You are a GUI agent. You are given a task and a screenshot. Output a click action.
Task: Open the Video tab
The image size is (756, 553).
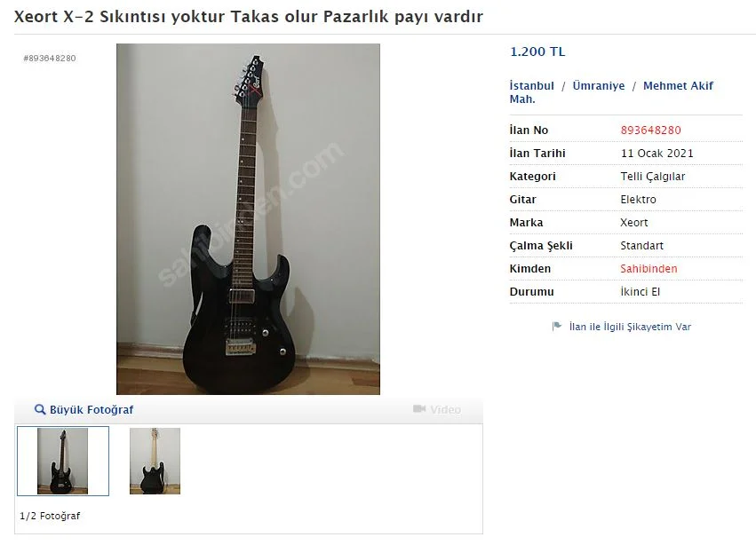click(437, 409)
